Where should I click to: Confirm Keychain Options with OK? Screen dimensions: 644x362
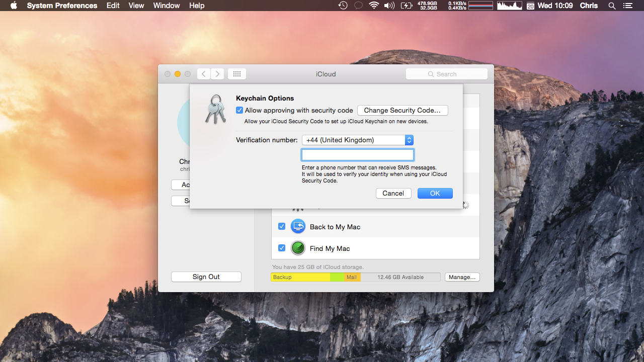tap(435, 193)
